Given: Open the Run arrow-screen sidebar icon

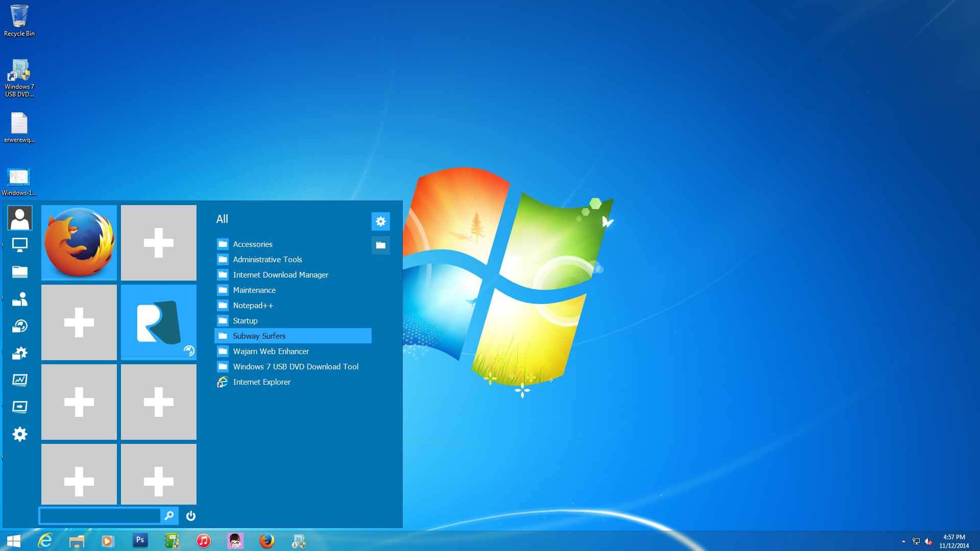Looking at the screenshot, I should (20, 407).
